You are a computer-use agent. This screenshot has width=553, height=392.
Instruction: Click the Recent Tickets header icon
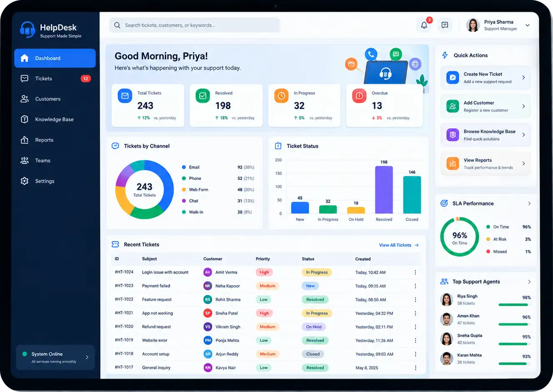coord(115,245)
